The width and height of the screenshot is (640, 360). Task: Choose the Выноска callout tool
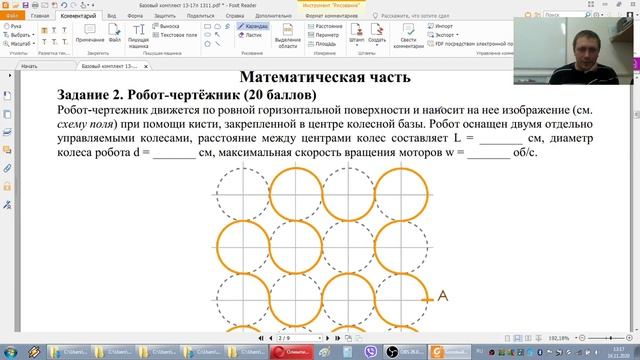click(x=166, y=26)
